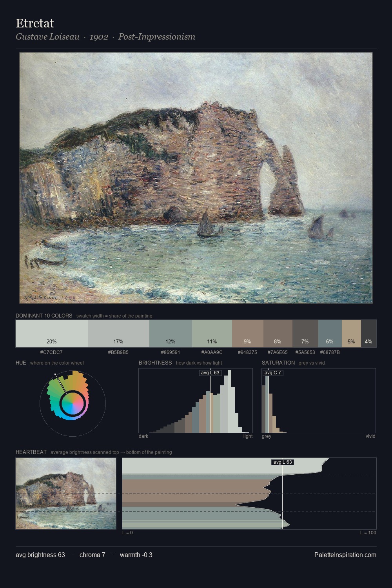Screen dimensions: 392x588
Task: Click the 'SATURATION' section heading
Action: (x=278, y=363)
